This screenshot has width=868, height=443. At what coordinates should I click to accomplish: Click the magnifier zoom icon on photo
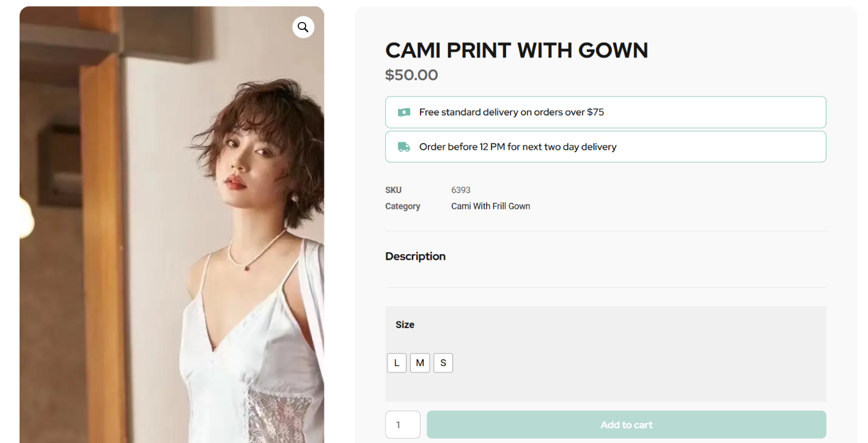click(303, 27)
